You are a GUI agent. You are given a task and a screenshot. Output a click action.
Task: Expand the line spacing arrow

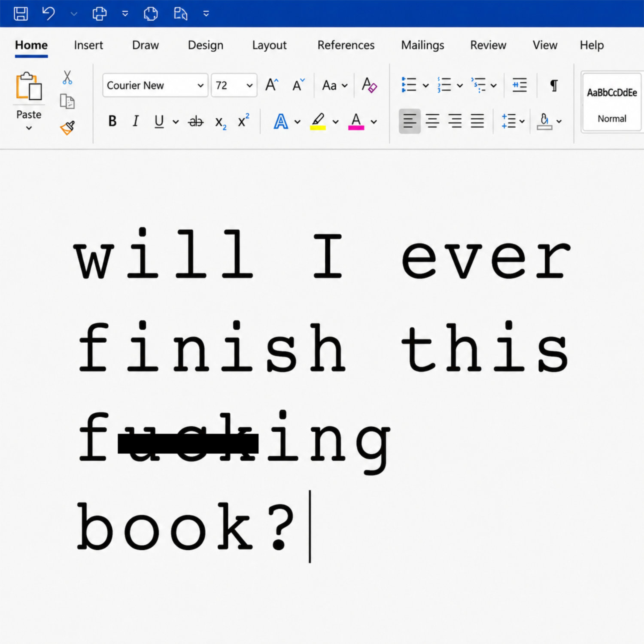(x=522, y=121)
